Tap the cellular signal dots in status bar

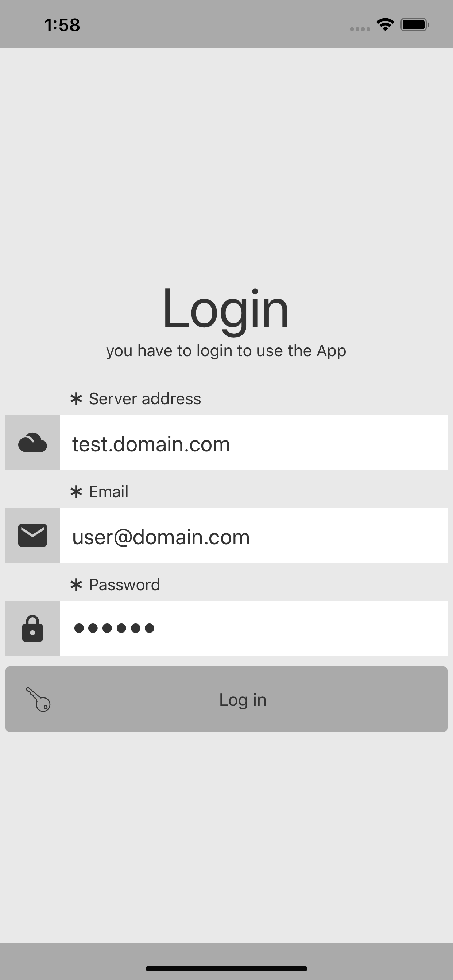click(x=360, y=29)
